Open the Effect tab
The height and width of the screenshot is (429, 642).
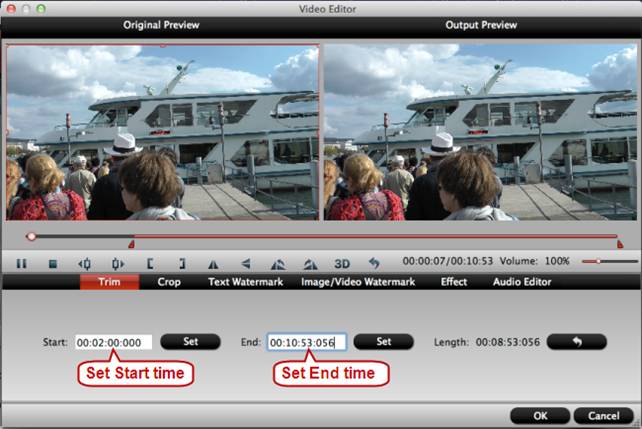click(x=454, y=282)
